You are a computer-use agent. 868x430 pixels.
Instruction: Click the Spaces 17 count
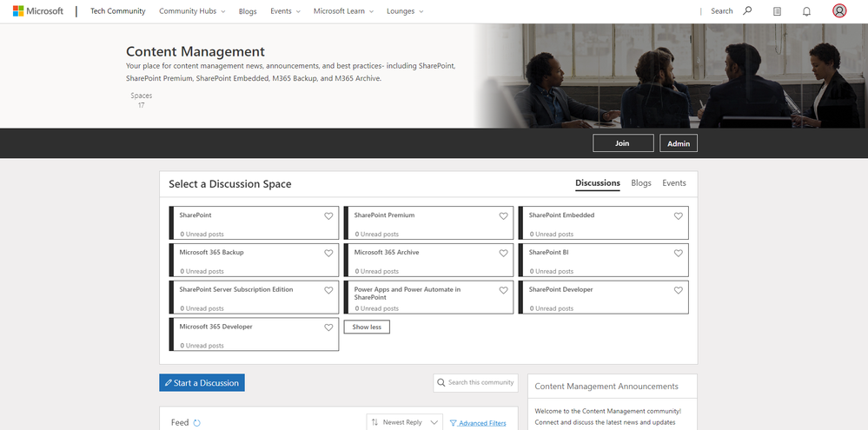tap(141, 100)
